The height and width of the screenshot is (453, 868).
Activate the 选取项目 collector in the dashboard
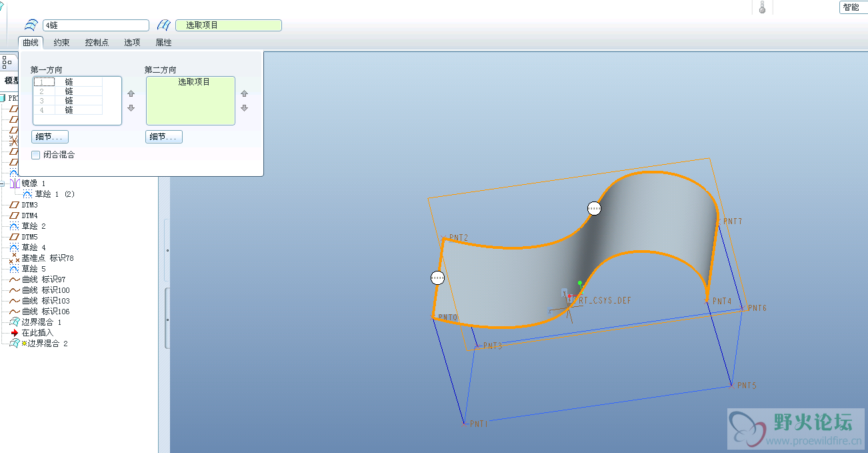point(229,25)
